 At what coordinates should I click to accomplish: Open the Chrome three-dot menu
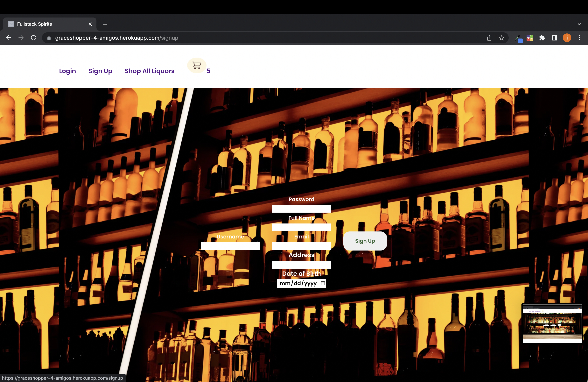(579, 38)
